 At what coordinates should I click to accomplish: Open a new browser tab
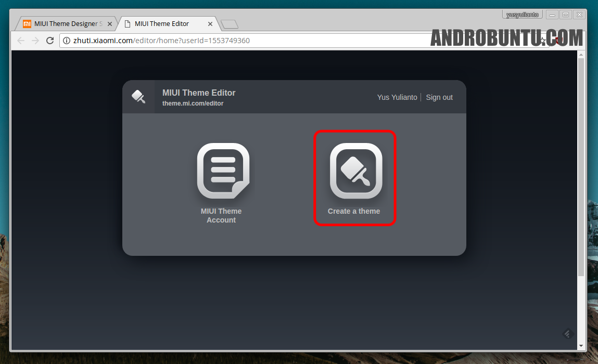point(230,24)
